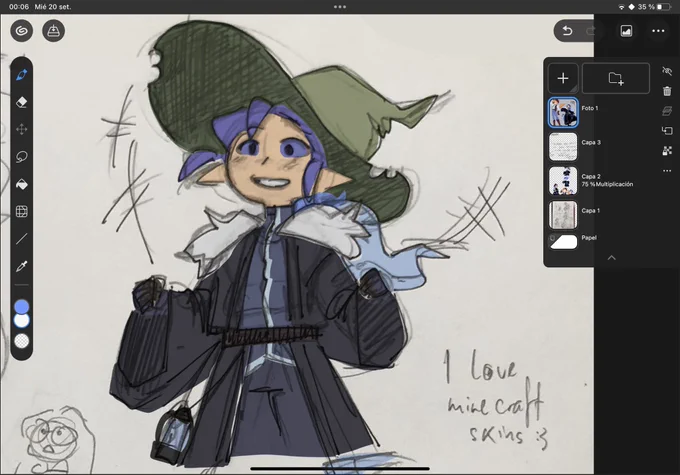Select the transparent checkered color swatch
The image size is (680, 475).
[x=22, y=341]
